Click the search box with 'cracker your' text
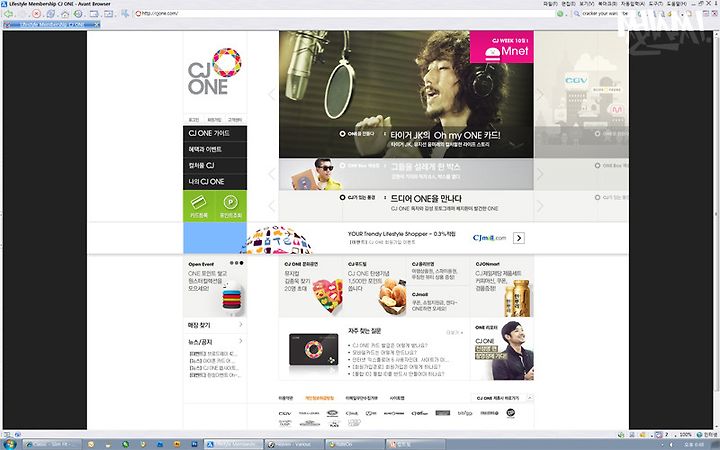The height and width of the screenshot is (450, 720). tap(604, 13)
